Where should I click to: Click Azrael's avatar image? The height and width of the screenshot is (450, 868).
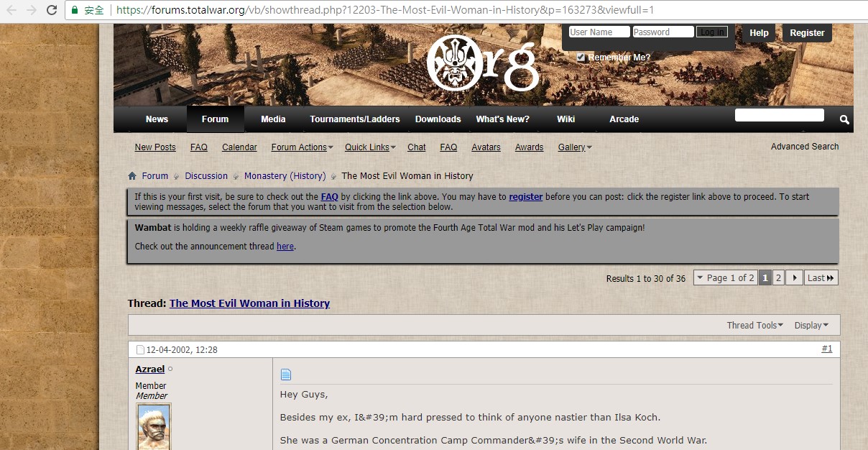[x=153, y=427]
